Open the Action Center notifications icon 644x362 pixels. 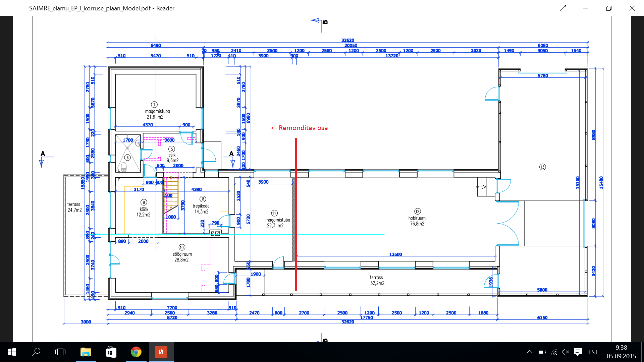[x=578, y=352]
